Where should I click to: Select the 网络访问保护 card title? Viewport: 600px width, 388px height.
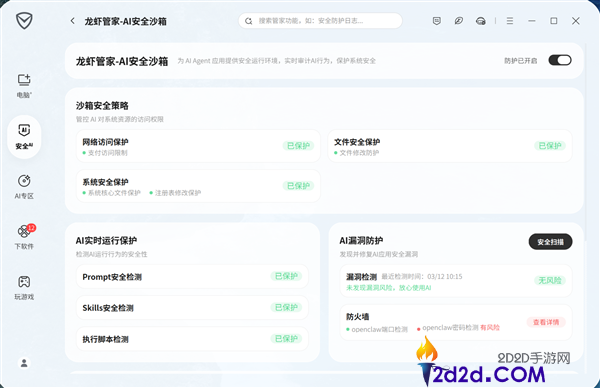[105, 142]
